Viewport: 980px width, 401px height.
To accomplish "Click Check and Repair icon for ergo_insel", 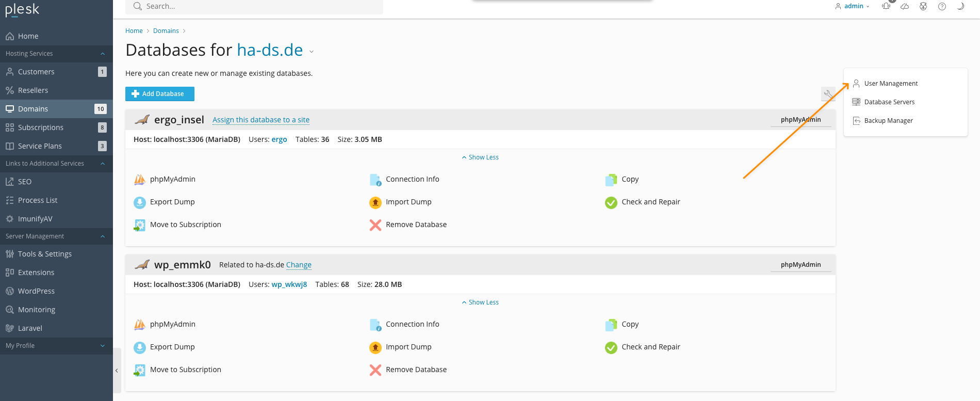I will pos(611,202).
